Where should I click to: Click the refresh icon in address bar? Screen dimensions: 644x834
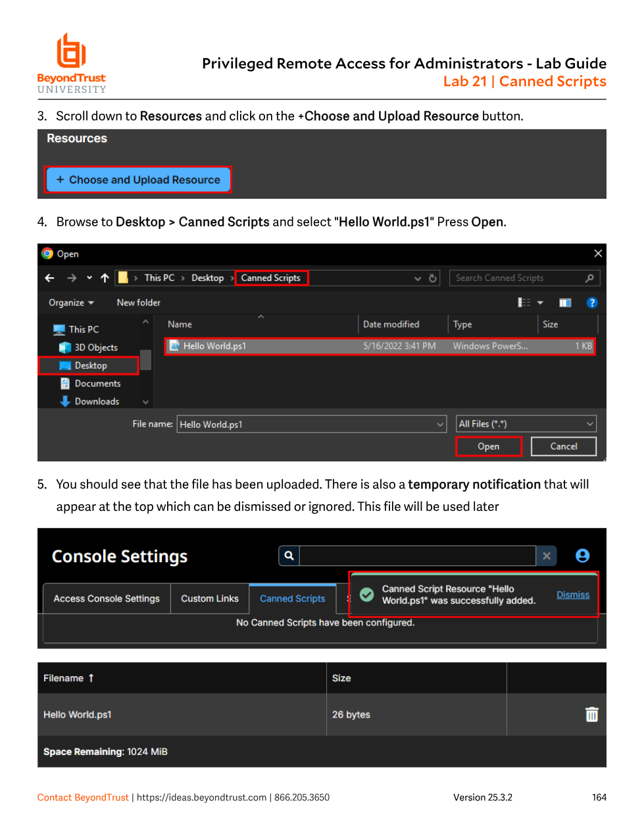click(x=433, y=278)
